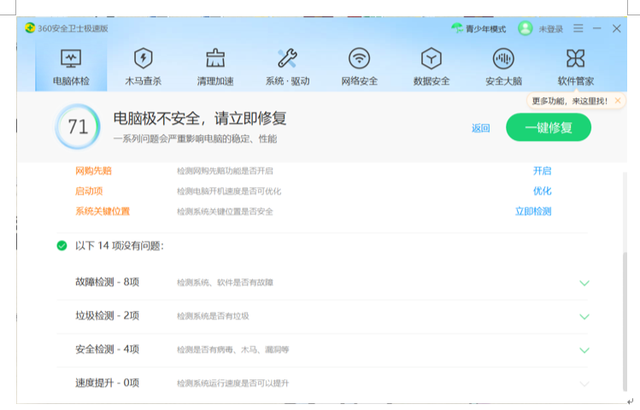Click the 一键修复 button
This screenshot has width=640, height=410.
pyautogui.click(x=548, y=128)
